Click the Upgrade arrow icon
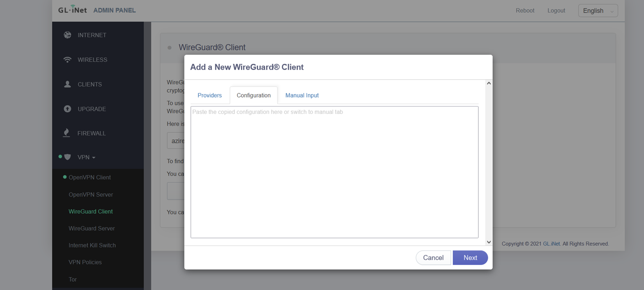This screenshot has height=290, width=644. (67, 109)
